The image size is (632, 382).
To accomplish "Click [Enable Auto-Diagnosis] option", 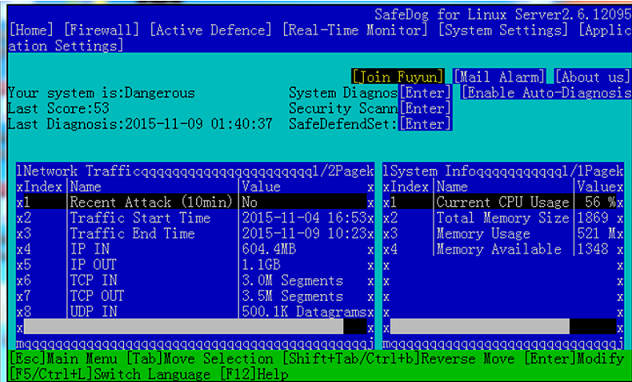I will pos(546,93).
